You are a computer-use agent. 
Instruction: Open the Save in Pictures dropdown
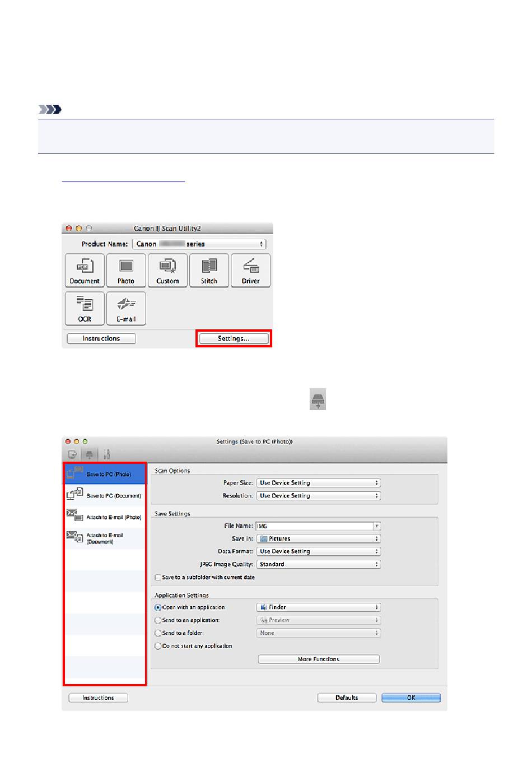coord(319,539)
